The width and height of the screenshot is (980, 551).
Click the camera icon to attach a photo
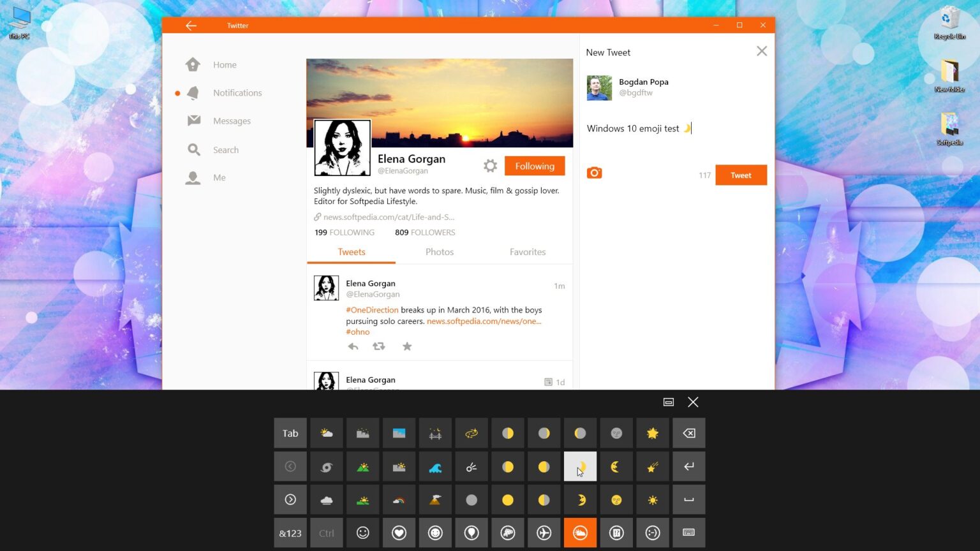coord(594,172)
